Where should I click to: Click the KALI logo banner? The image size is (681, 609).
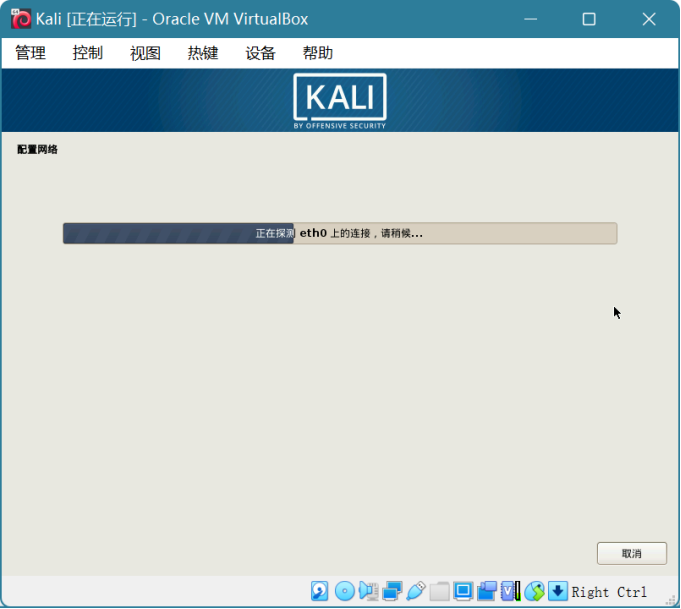(x=340, y=101)
